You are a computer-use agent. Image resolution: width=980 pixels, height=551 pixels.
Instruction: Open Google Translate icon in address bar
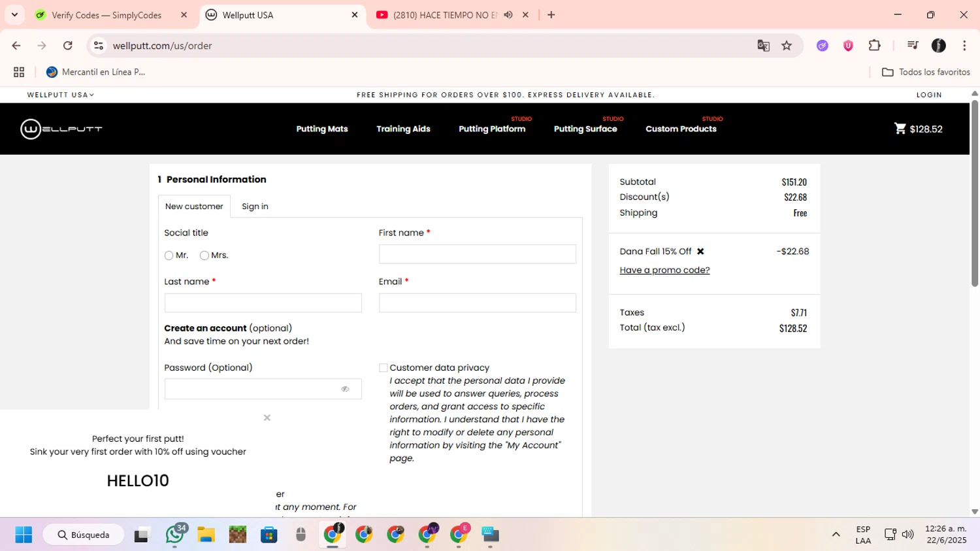point(763,46)
